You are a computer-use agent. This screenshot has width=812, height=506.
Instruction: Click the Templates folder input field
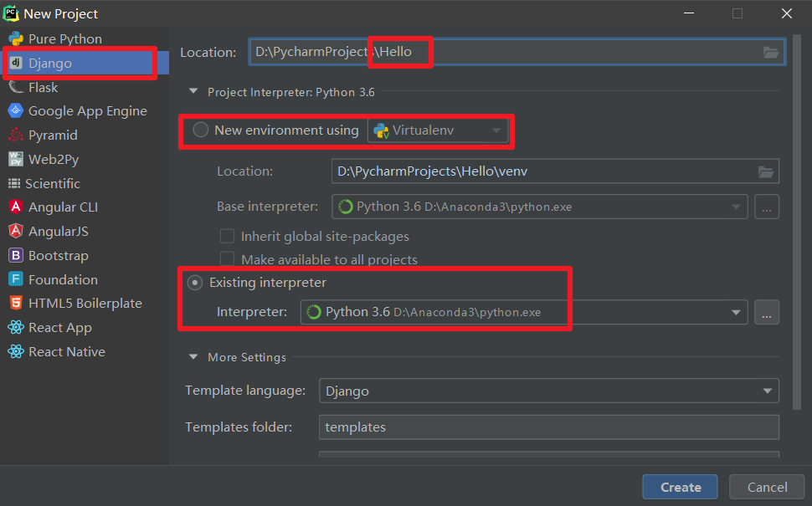(x=549, y=427)
